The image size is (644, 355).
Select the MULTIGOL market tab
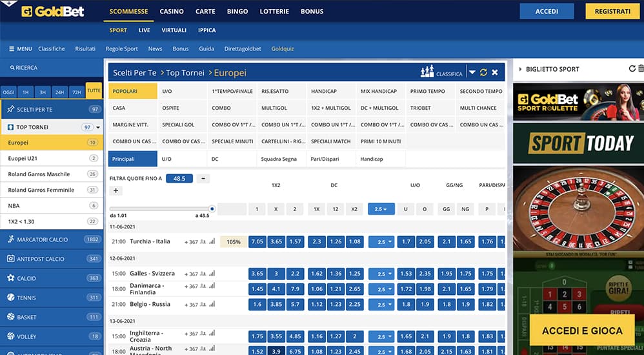click(281, 108)
